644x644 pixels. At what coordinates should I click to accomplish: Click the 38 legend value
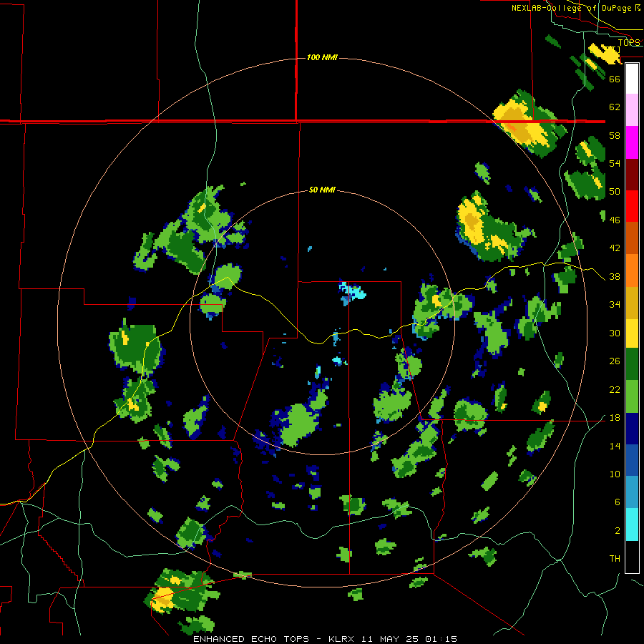(x=615, y=276)
